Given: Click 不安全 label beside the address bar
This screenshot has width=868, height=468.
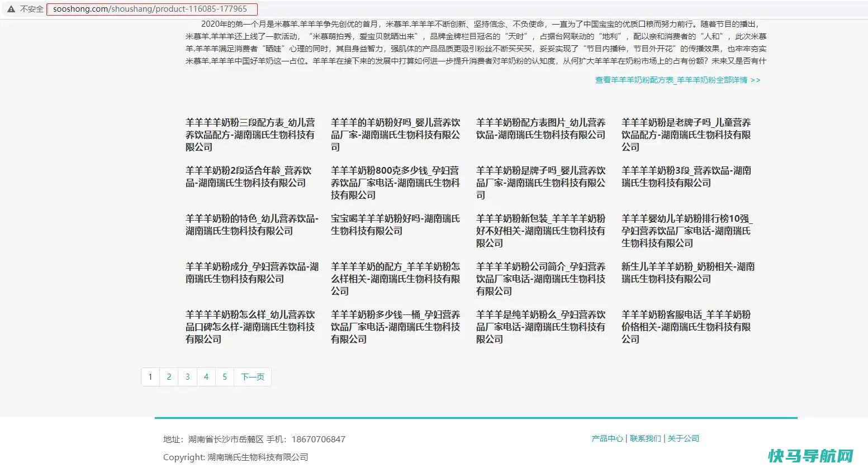Looking at the screenshot, I should 31,9.
